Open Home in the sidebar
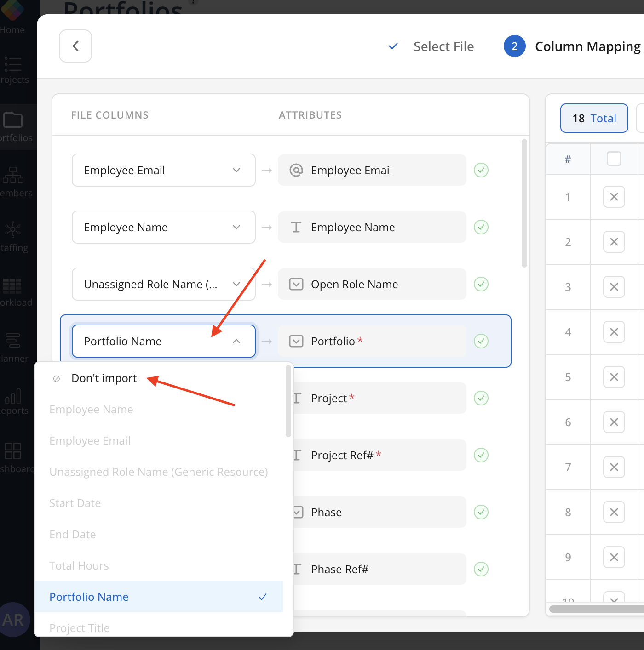The height and width of the screenshot is (650, 644). pyautogui.click(x=12, y=18)
